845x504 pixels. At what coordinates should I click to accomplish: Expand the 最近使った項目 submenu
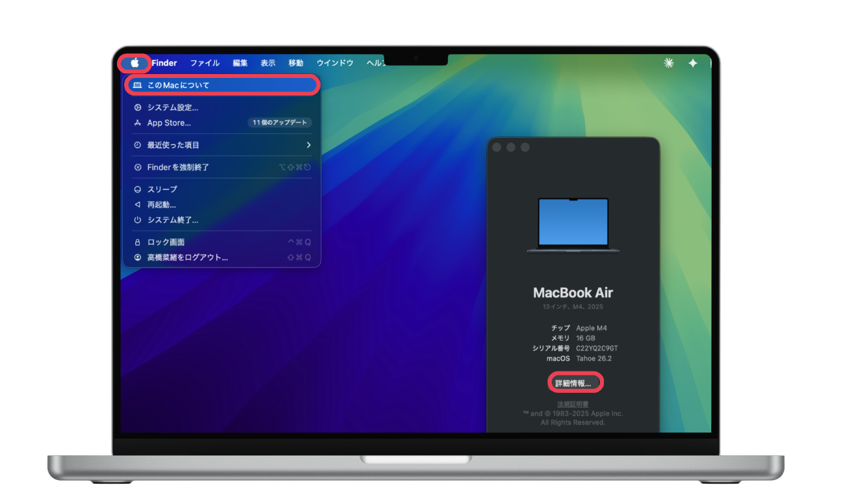pos(222,145)
